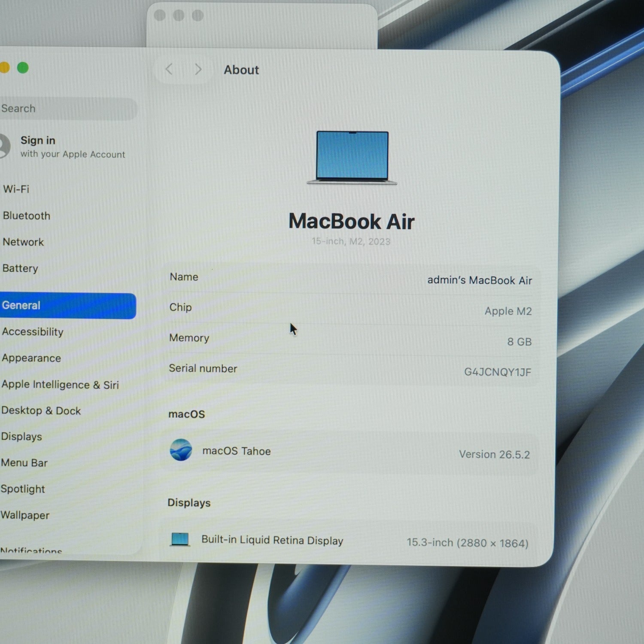Click the '8 GB' memory value
This screenshot has width=644, height=644.
pyautogui.click(x=519, y=342)
